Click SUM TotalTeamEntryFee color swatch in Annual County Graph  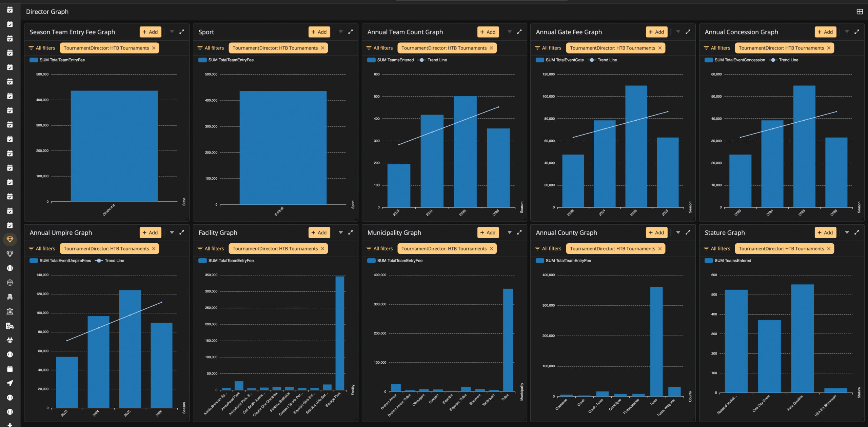click(x=540, y=261)
